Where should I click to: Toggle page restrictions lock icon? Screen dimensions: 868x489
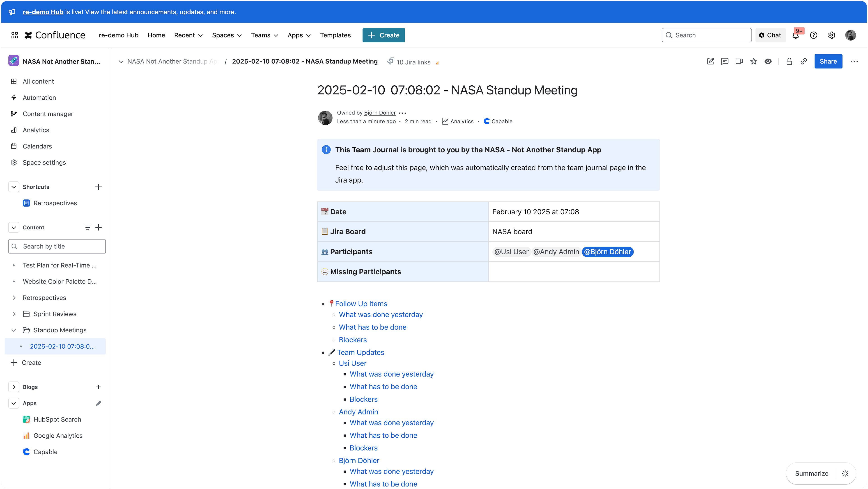789,61
